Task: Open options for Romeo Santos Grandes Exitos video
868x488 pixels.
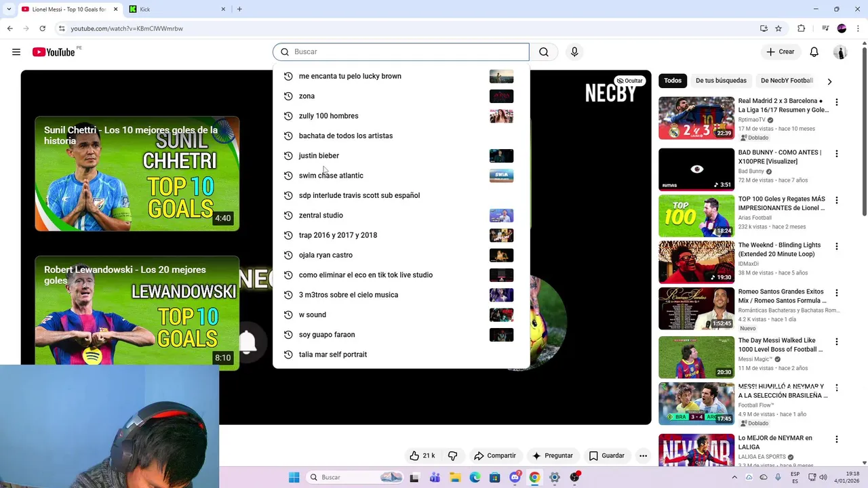Action: click(836, 293)
